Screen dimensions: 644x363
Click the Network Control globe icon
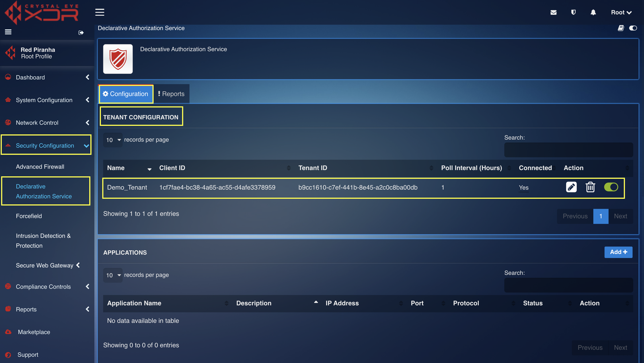pos(8,122)
